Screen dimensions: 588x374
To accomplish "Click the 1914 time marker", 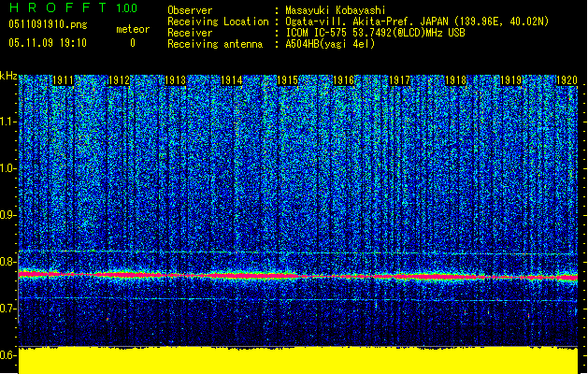I will click(x=232, y=80).
